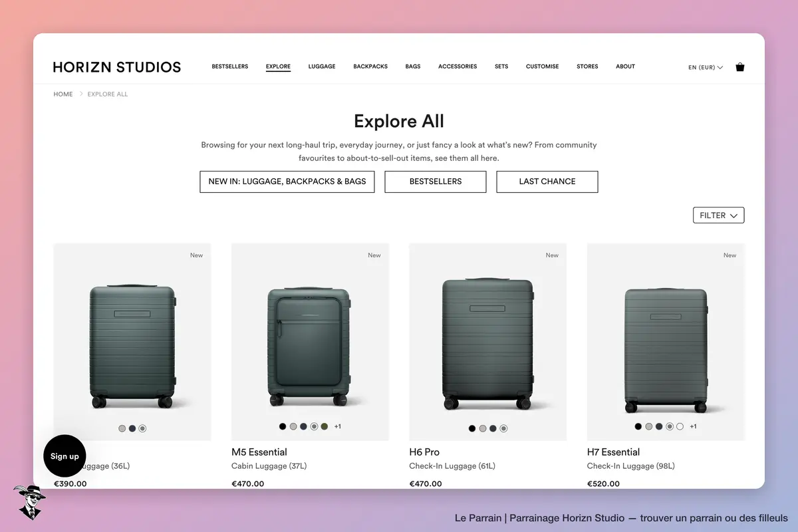Open the Accessories menu
The image size is (798, 532).
pos(458,66)
